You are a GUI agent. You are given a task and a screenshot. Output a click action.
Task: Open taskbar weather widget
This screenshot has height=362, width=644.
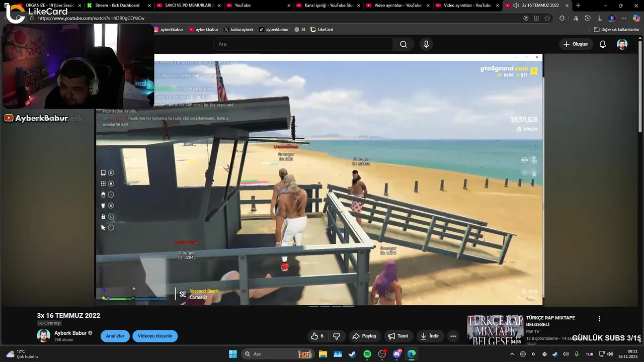(x=22, y=354)
